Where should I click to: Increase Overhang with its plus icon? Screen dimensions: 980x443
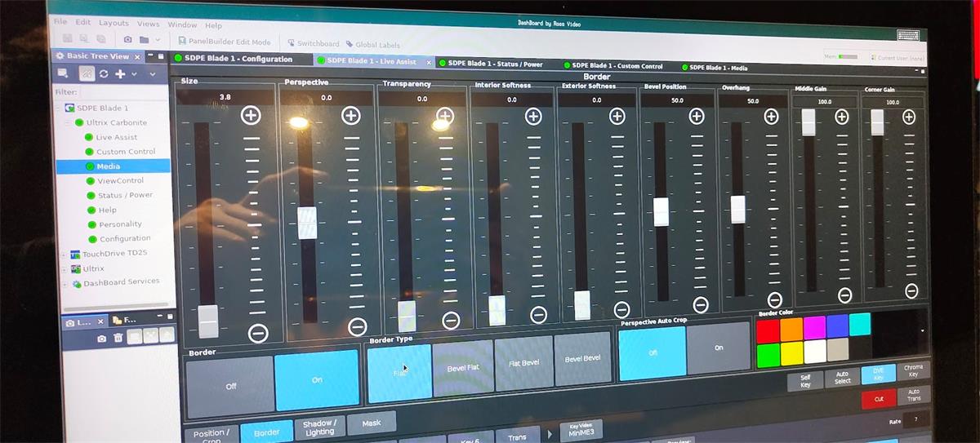tap(771, 117)
